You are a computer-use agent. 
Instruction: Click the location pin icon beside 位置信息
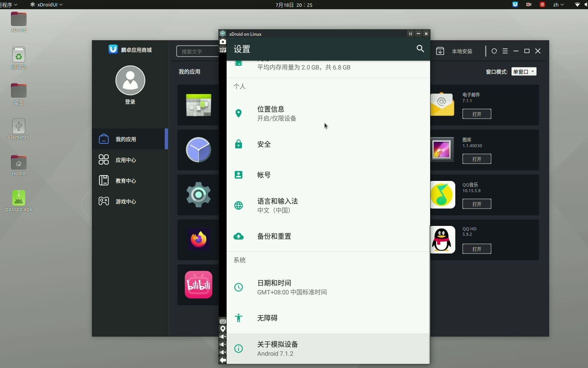(x=239, y=113)
